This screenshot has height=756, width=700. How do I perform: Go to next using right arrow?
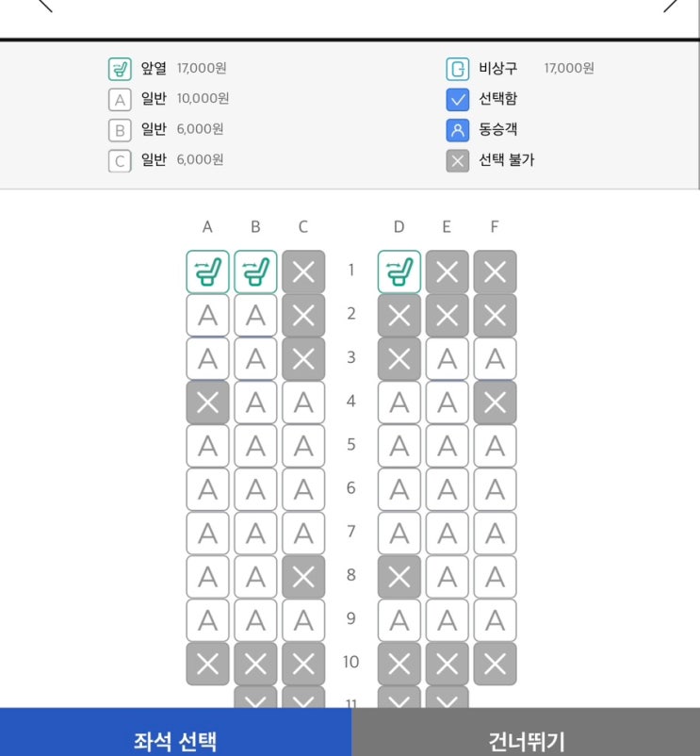click(x=671, y=5)
